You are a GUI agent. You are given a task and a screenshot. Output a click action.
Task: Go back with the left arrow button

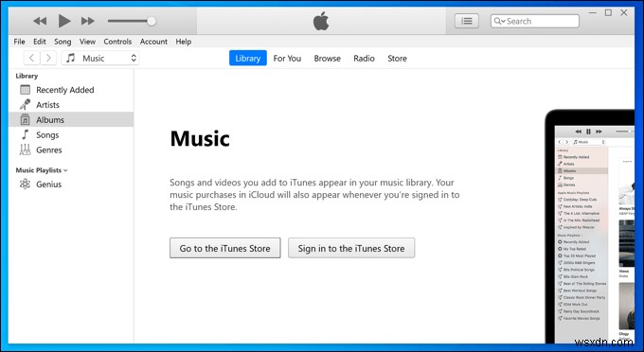point(31,58)
